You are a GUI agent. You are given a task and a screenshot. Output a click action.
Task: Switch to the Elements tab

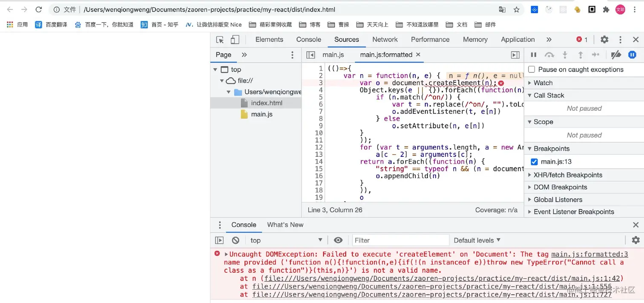pos(269,40)
